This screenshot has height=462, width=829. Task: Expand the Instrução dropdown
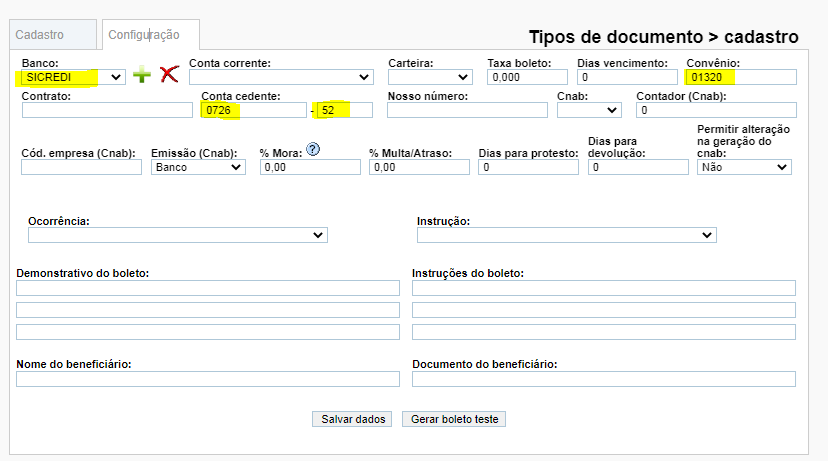tap(567, 235)
